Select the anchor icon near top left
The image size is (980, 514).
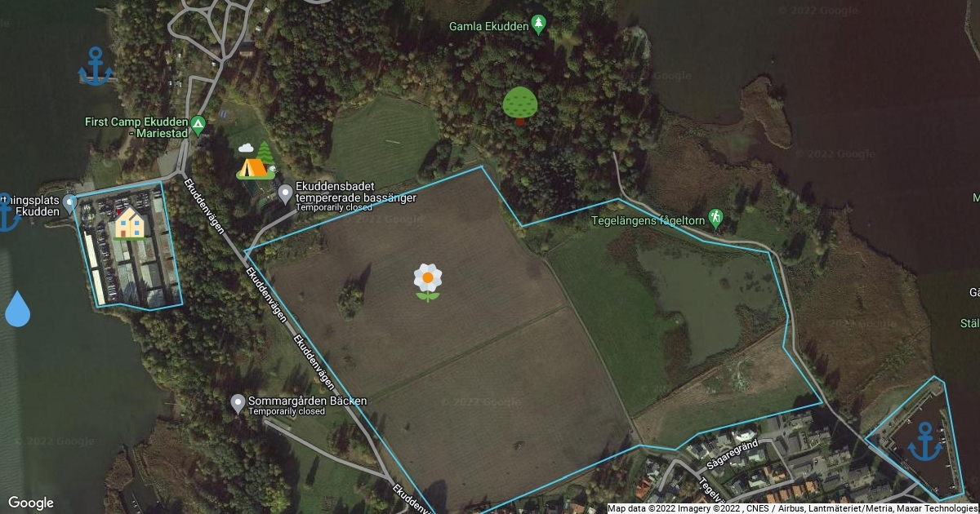(x=96, y=66)
